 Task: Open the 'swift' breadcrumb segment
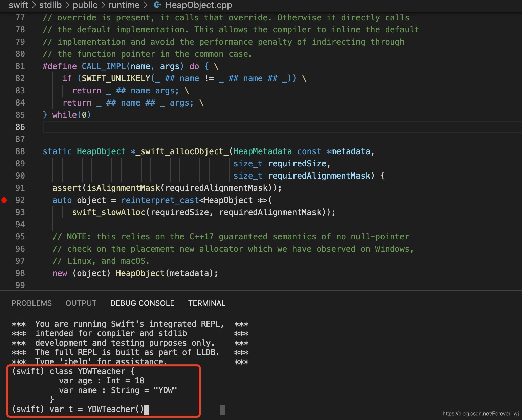tap(19, 5)
